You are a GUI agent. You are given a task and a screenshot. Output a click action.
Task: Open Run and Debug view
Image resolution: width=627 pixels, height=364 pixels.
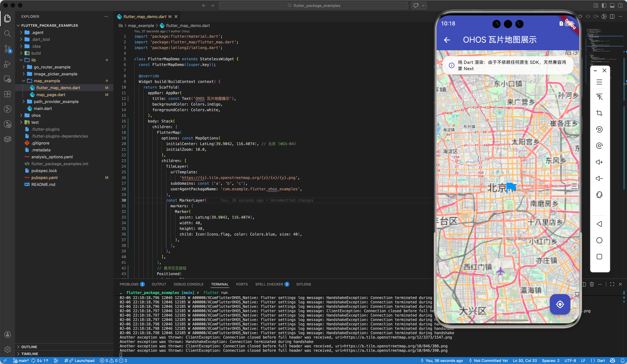pyautogui.click(x=8, y=64)
